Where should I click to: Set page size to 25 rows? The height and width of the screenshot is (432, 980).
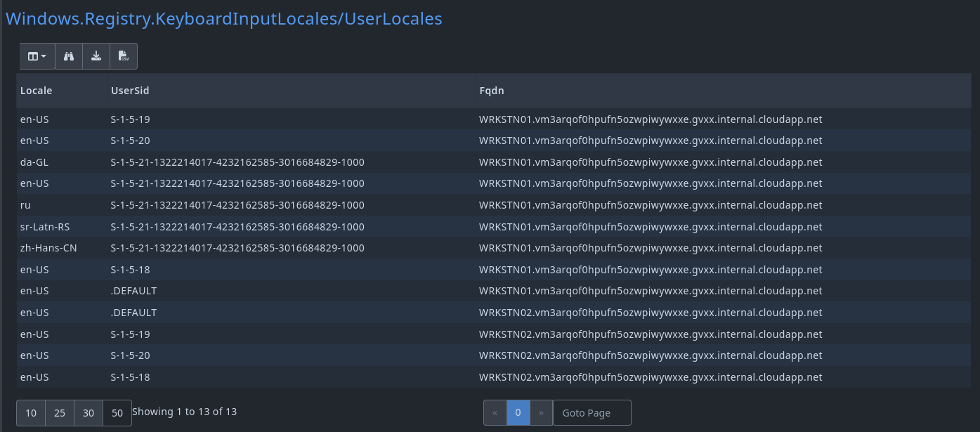pos(60,412)
